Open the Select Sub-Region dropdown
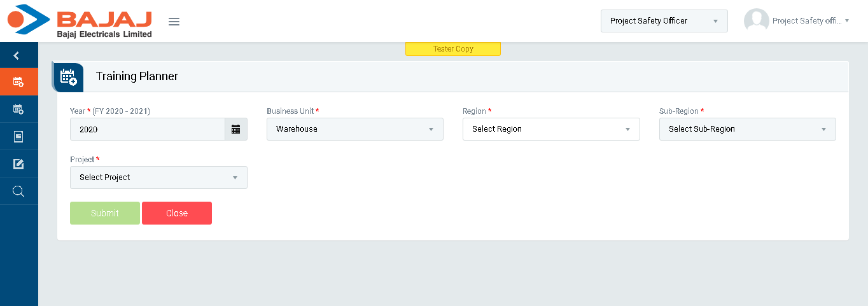The width and height of the screenshot is (868, 306). [747, 129]
